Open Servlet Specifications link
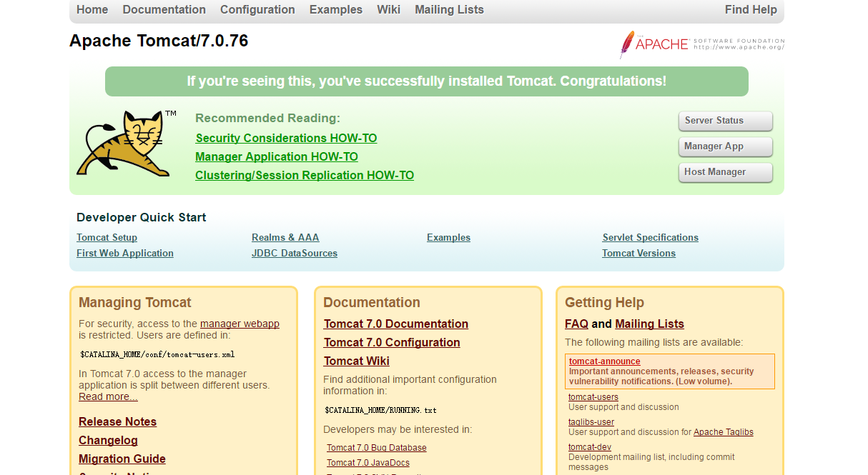This screenshot has height=475, width=868. click(x=651, y=238)
